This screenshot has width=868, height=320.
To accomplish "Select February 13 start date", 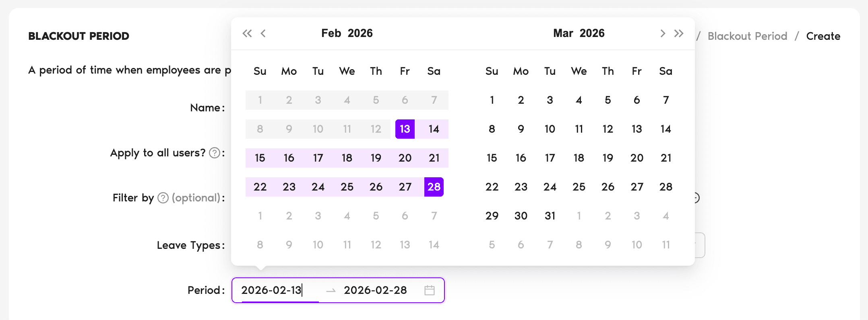I will coord(405,129).
